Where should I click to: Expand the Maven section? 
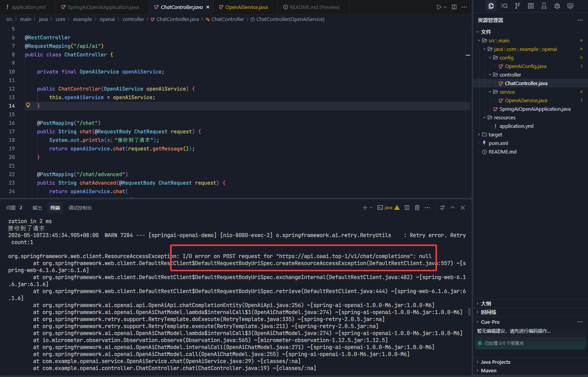477,370
